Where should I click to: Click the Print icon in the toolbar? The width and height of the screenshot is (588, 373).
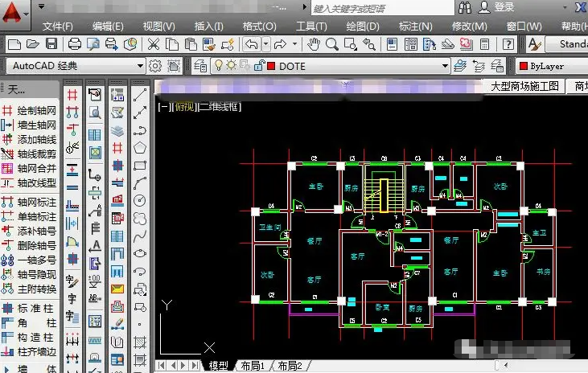click(x=74, y=43)
